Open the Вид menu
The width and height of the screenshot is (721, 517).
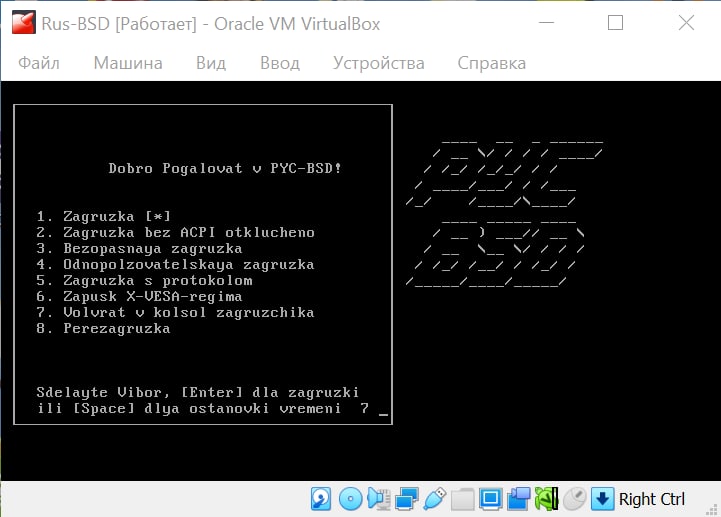(x=211, y=63)
